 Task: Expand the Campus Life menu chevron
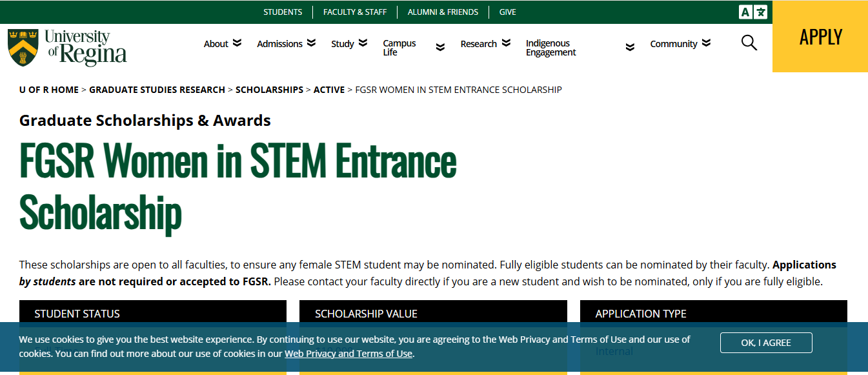(x=440, y=47)
